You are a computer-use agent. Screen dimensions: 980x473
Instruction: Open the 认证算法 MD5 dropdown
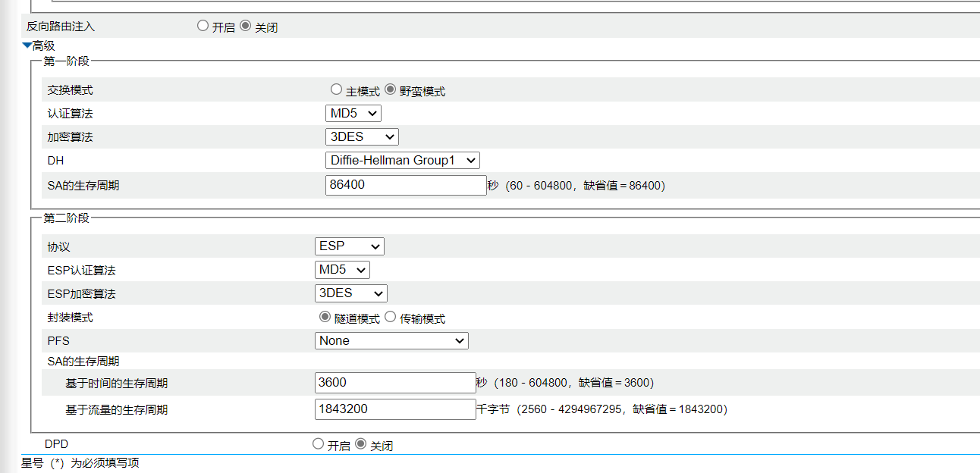353,114
